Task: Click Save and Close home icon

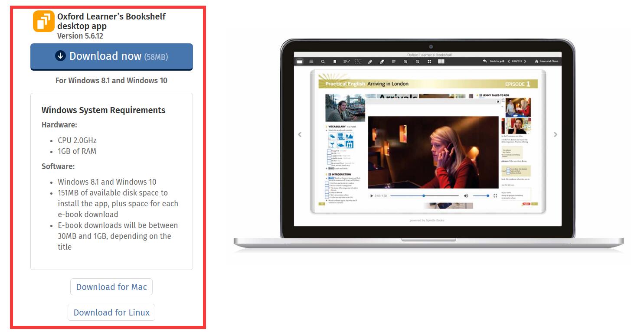Action: pyautogui.click(x=537, y=62)
